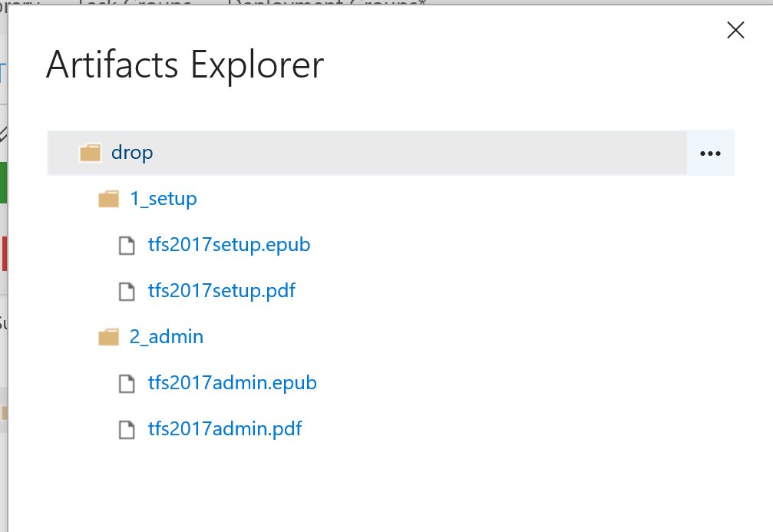773x532 pixels.
Task: Click the Artifacts Explorer heading
Action: coord(185,65)
